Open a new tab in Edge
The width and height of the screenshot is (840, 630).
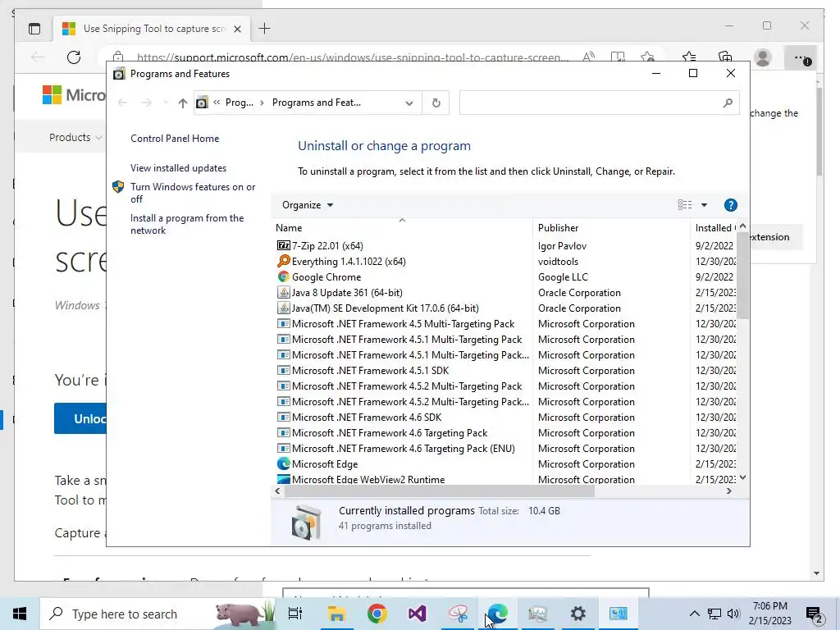click(x=265, y=29)
